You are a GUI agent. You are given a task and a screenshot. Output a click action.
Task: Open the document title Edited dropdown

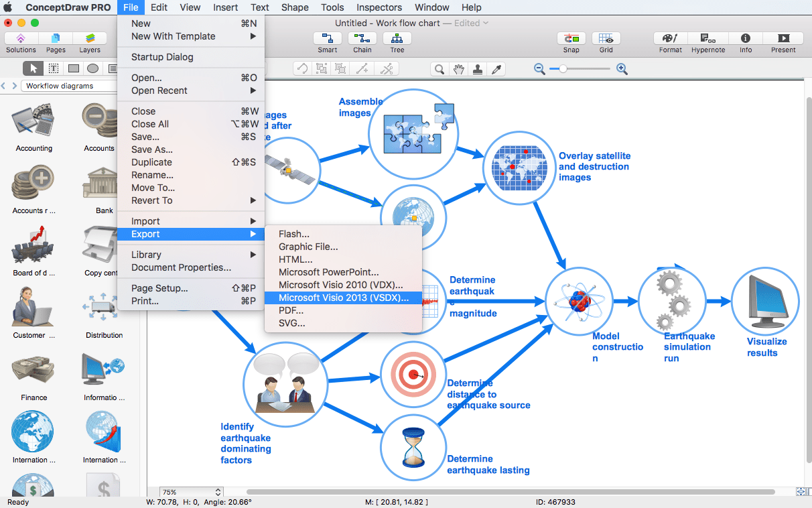[471, 23]
